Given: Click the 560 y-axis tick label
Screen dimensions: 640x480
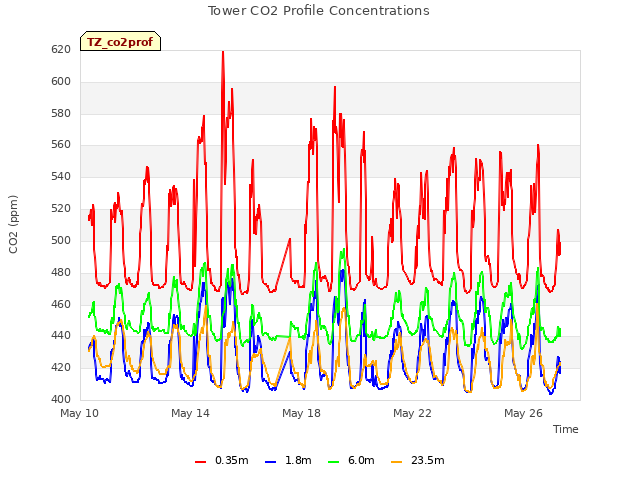Looking at the screenshot, I should tap(61, 144).
